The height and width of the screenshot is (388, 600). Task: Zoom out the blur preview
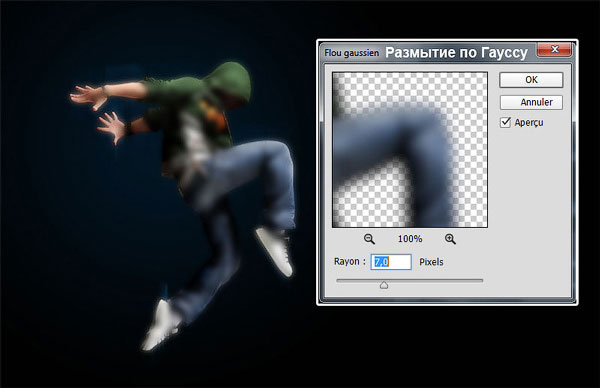click(369, 239)
